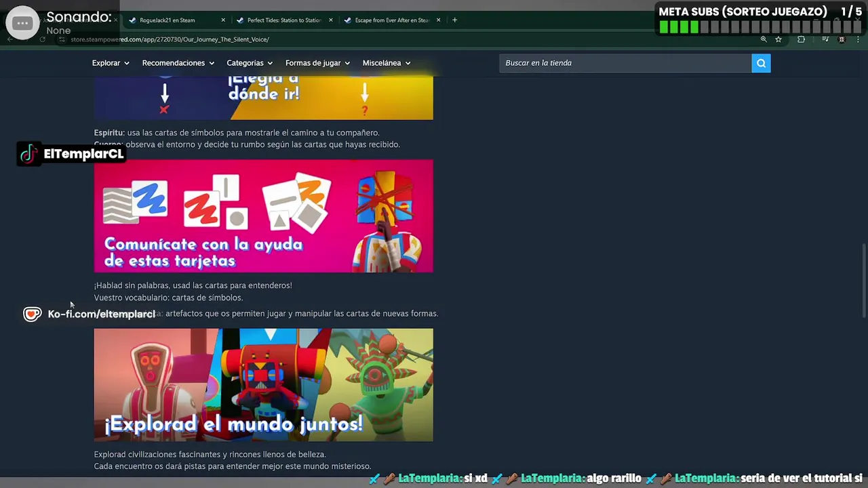Screen dimensions: 868x488
Task: Click text 'Vuestro vocabulario: cartas de símbolos.'
Action: click(x=168, y=298)
